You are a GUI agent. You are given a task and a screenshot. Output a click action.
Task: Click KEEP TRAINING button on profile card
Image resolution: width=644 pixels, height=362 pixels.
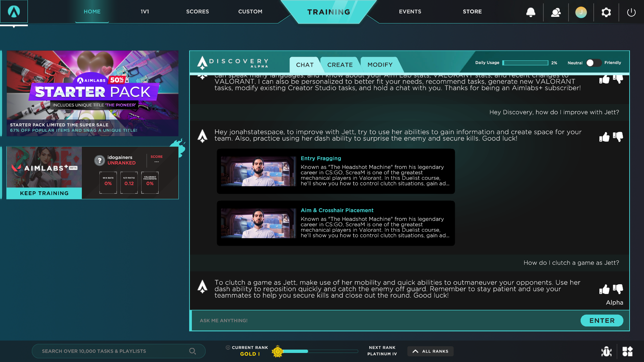(44, 193)
